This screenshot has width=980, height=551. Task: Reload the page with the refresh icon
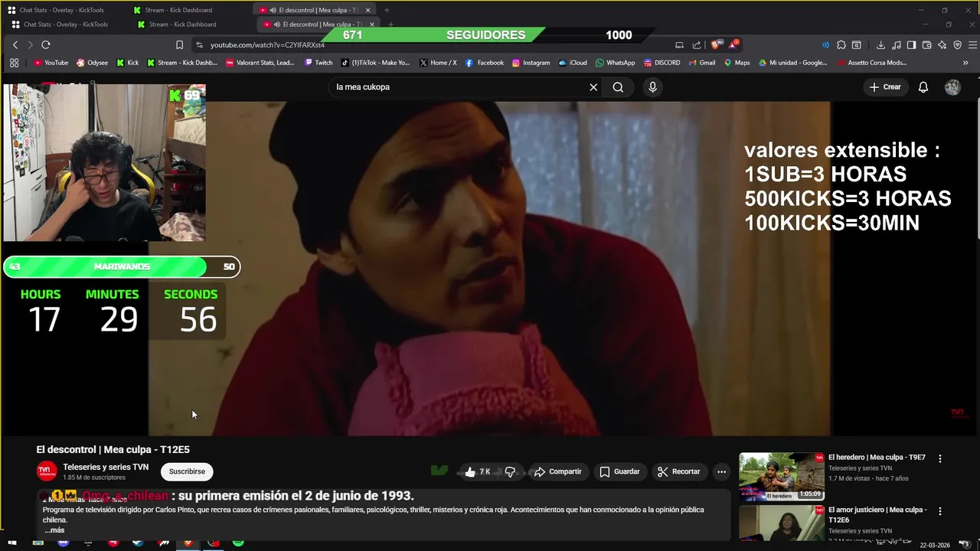coord(46,45)
